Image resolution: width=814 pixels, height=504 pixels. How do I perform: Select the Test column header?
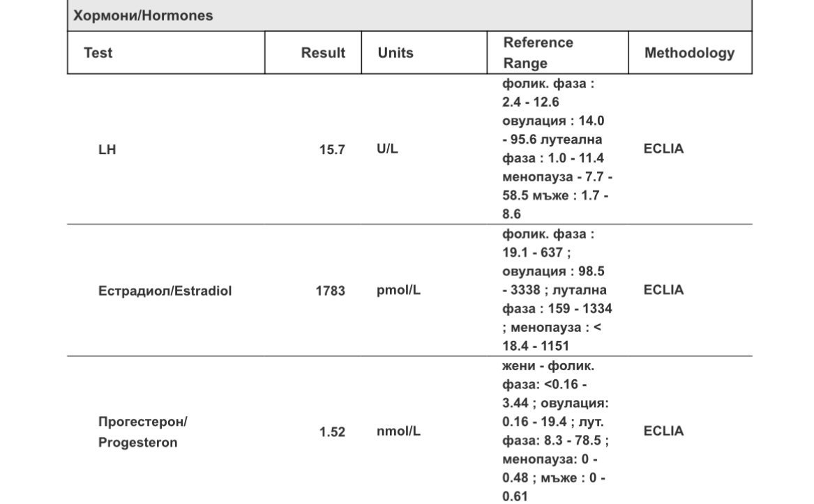pos(98,53)
